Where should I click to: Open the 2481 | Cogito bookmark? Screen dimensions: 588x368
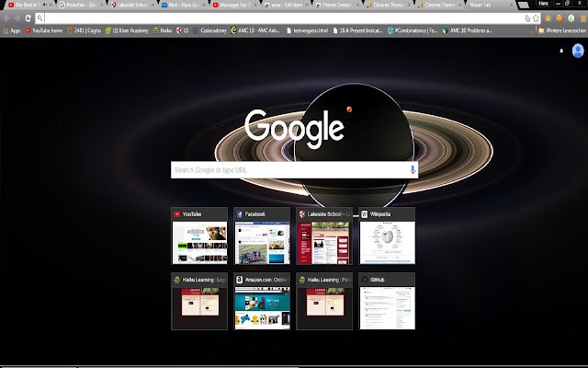click(84, 30)
